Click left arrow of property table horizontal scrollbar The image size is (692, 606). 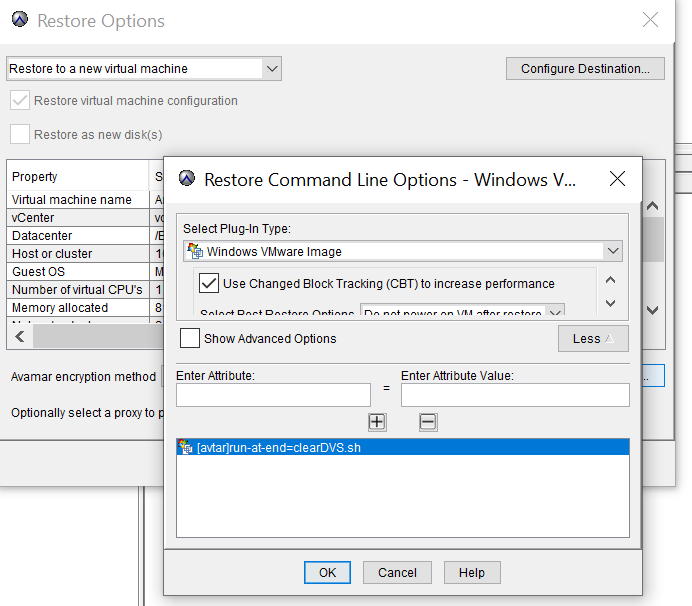20,337
